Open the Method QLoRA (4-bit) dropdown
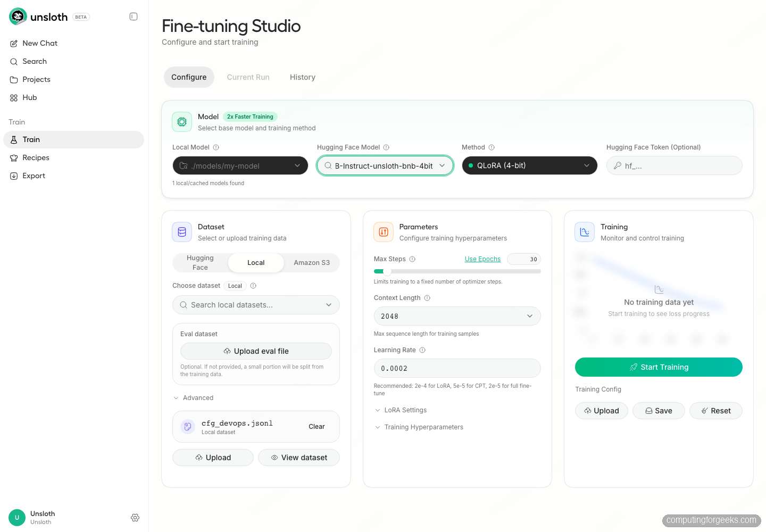 click(530, 165)
